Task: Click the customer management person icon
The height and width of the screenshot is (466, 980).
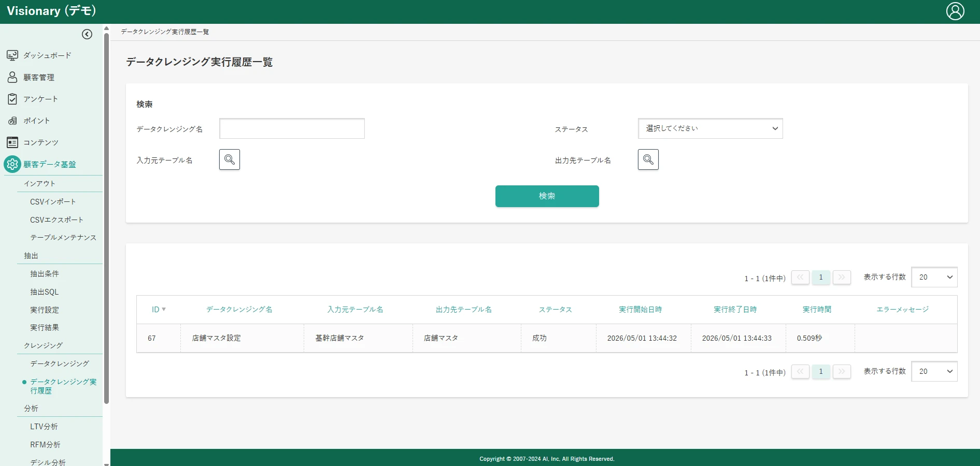Action: point(12,77)
